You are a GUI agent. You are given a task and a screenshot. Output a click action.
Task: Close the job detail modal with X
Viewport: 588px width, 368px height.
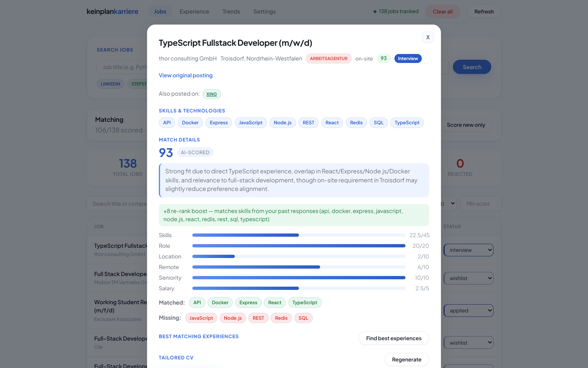(x=428, y=37)
